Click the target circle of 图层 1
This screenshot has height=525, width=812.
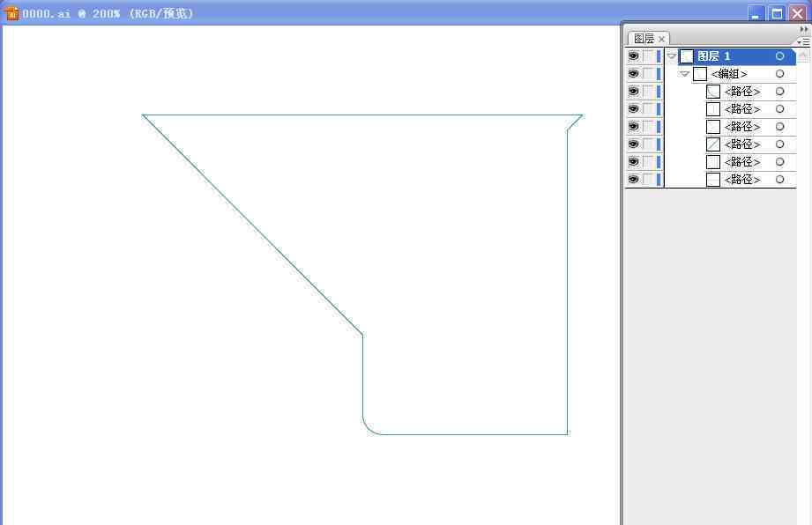[x=779, y=55]
